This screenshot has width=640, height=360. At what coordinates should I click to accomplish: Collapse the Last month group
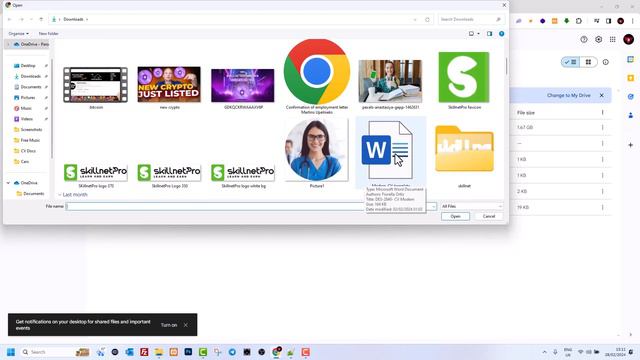tap(60, 195)
